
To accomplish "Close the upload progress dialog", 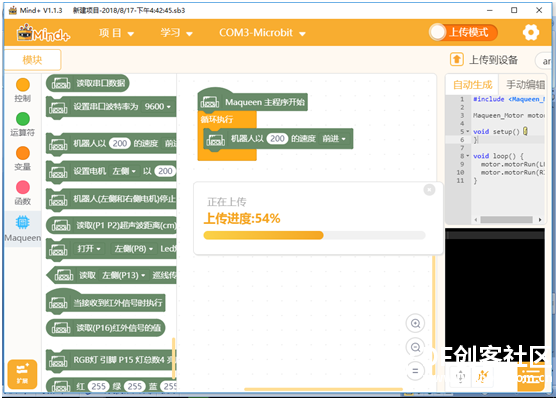I will click(429, 190).
